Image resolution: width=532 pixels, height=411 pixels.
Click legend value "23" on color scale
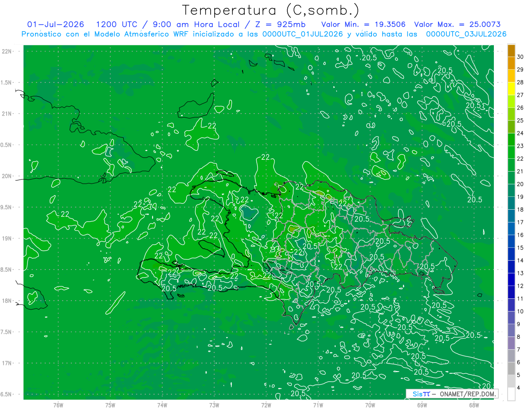pyautogui.click(x=520, y=146)
